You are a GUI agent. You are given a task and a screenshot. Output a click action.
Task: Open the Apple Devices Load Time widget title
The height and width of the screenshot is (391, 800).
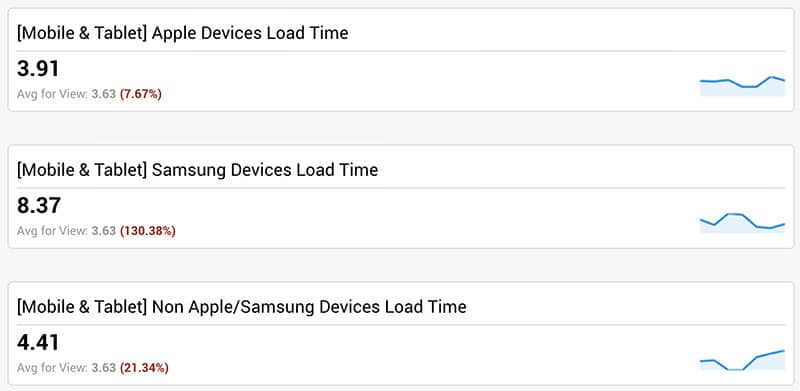(183, 33)
